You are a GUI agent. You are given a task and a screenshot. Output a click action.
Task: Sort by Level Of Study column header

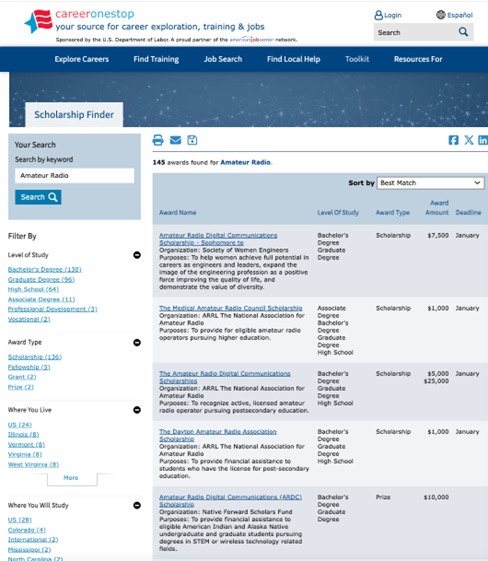(338, 213)
